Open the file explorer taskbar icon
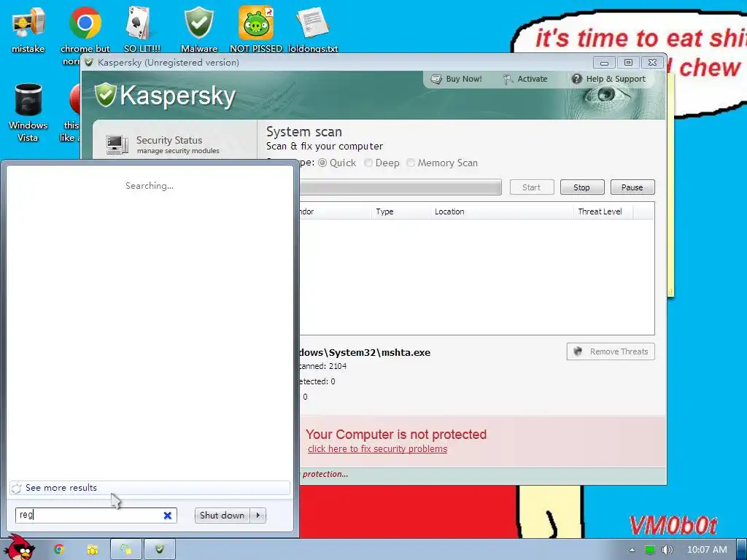This screenshot has height=560, width=747. click(93, 549)
